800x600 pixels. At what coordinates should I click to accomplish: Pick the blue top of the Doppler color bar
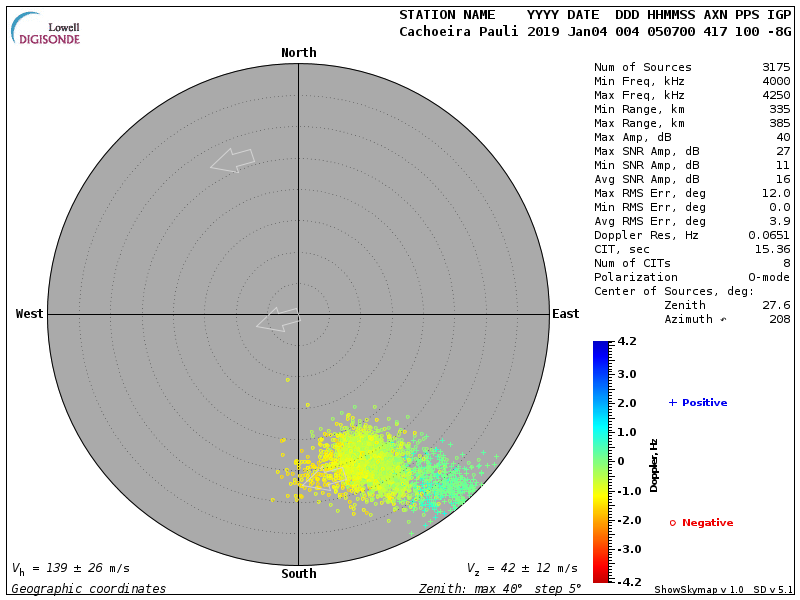coord(600,347)
